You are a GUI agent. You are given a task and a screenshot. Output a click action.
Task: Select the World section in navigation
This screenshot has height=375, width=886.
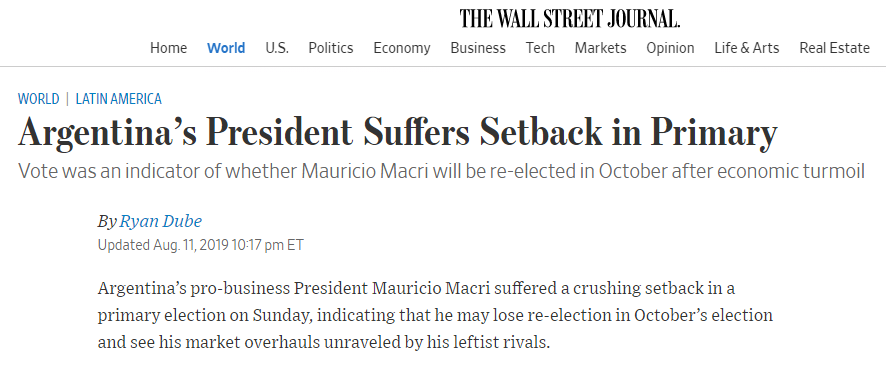[226, 48]
